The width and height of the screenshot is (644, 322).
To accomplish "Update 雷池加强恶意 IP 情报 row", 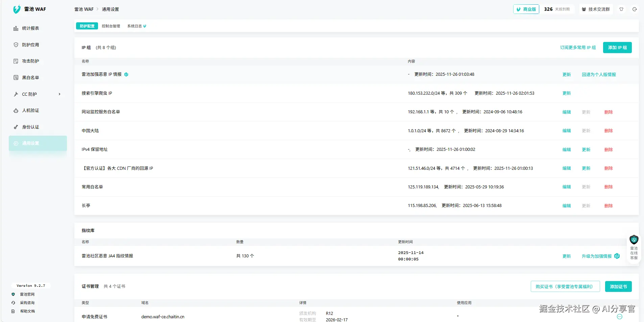I will 567,74.
